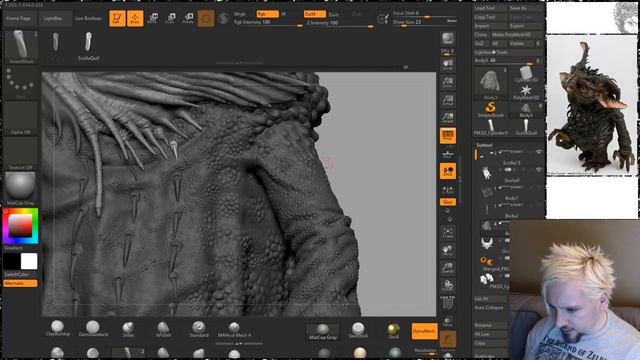Adjust the Draw Size slider
The image size is (640, 360).
click(x=424, y=22)
